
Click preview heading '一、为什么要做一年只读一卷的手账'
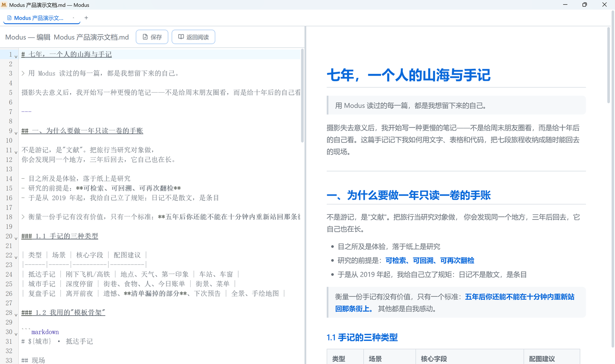409,195
